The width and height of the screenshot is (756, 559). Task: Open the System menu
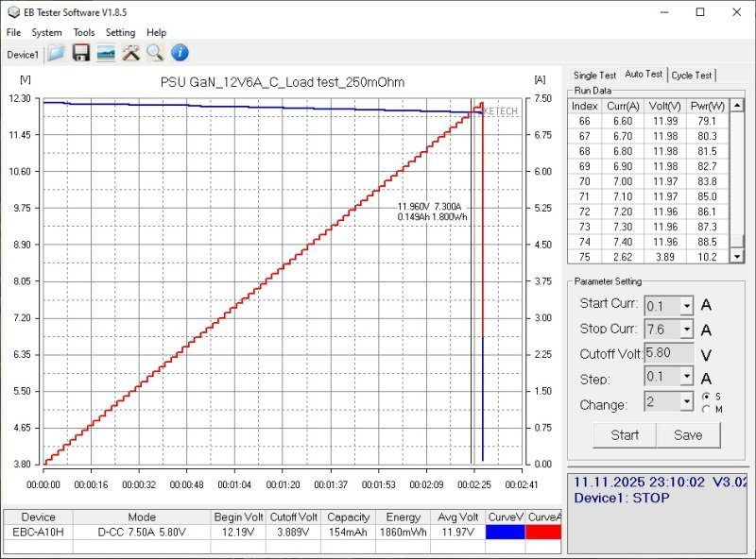(x=46, y=32)
